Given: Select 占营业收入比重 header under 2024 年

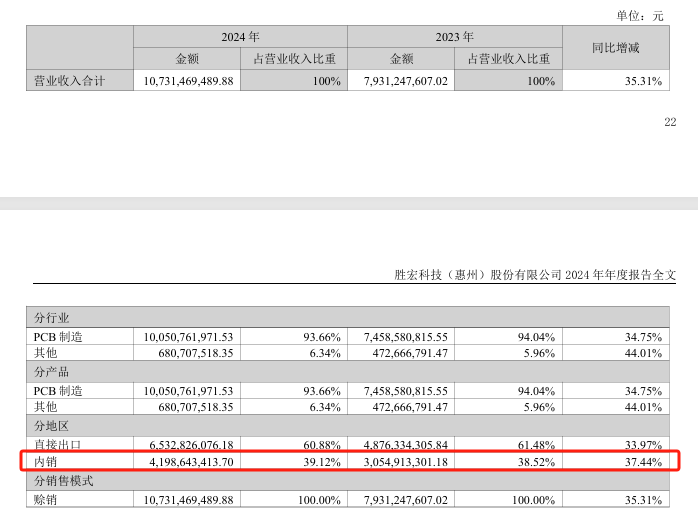Looking at the screenshot, I should pos(294,59).
